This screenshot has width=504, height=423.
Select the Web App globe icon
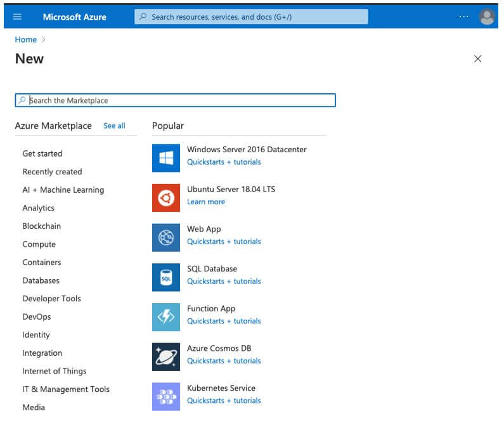[x=166, y=238]
